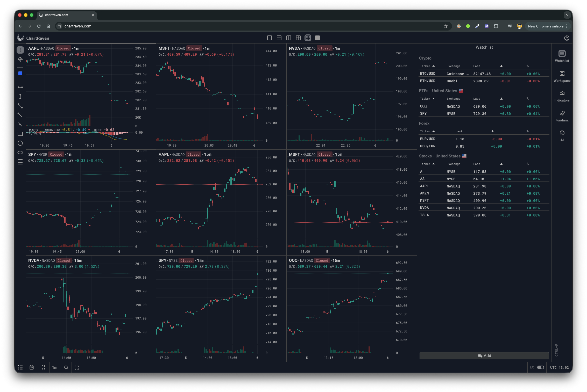Image resolution: width=587 pixels, height=392 pixels.
Task: Select the rectangle drawing tool
Action: [20, 134]
